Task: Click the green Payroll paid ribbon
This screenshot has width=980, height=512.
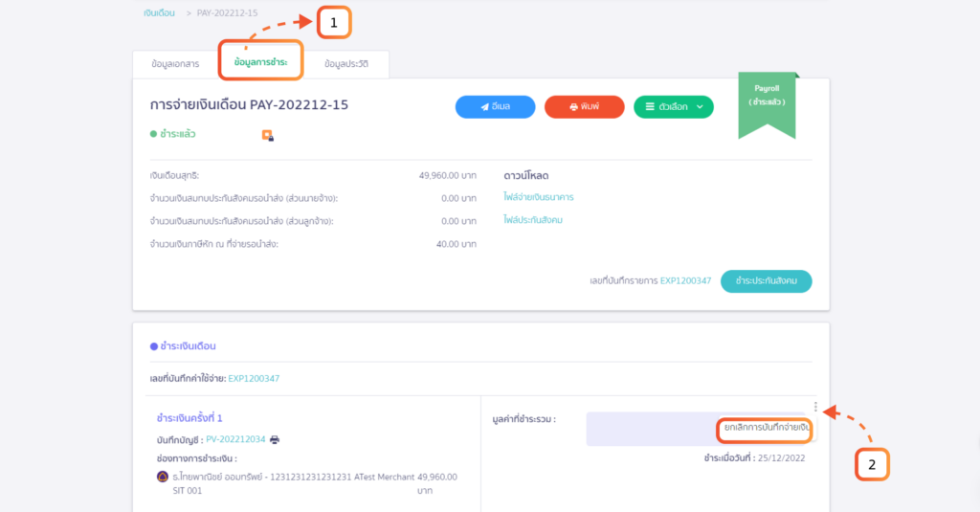Action: (x=767, y=103)
